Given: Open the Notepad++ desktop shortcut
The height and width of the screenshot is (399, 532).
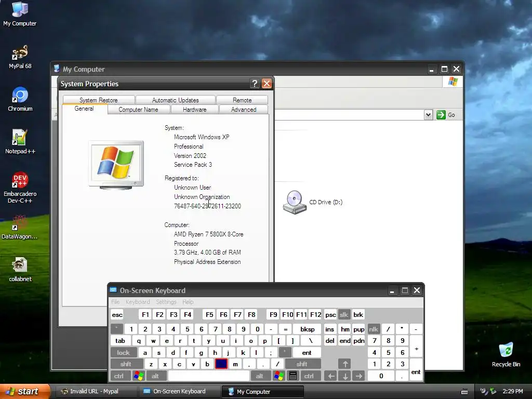Looking at the screenshot, I should coord(20,142).
